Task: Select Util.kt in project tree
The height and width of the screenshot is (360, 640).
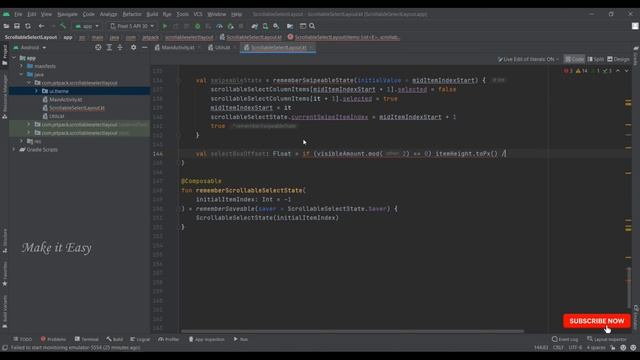Action: click(56, 116)
